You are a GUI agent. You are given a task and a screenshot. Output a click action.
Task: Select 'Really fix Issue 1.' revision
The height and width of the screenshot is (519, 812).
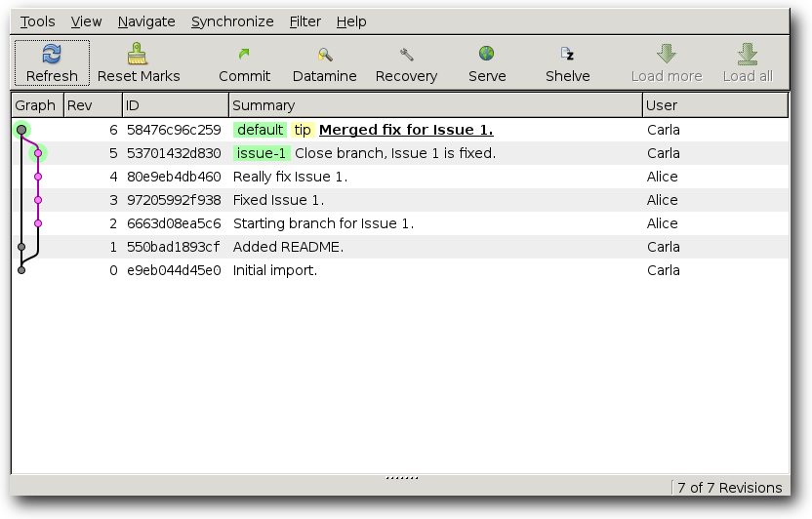pos(290,177)
